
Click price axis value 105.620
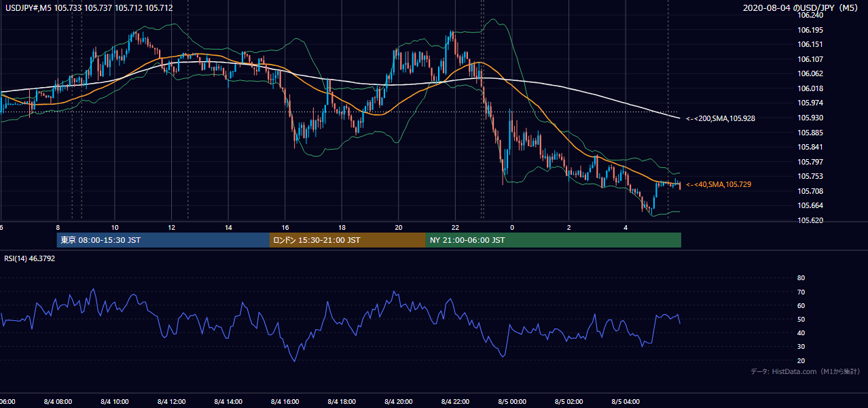point(811,220)
